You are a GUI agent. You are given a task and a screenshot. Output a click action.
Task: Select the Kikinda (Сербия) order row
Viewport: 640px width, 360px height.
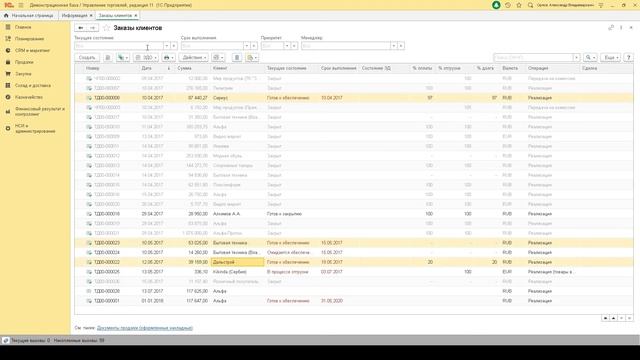pyautogui.click(x=354, y=272)
